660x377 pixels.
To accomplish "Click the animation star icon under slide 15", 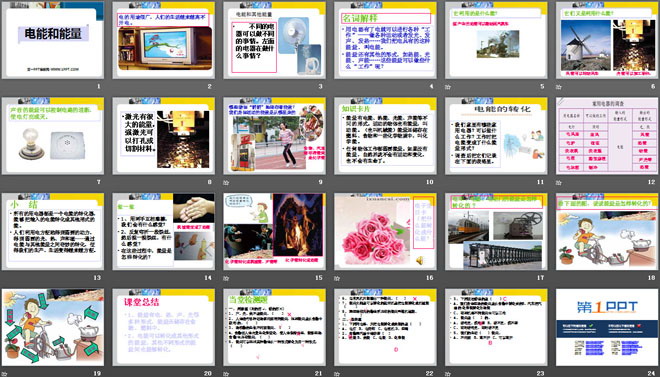I will point(226,278).
